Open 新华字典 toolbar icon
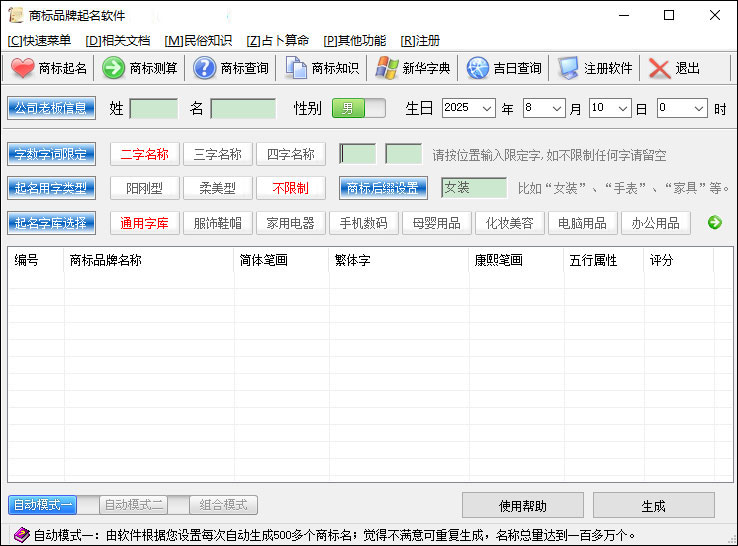This screenshot has width=738, height=546. coord(387,68)
